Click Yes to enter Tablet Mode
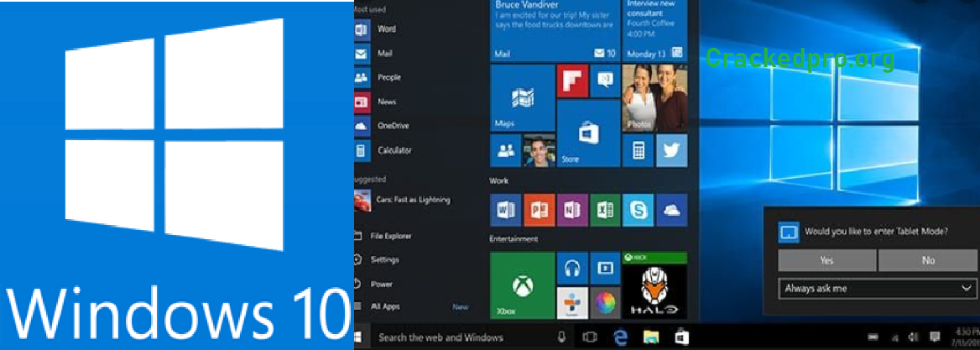 pyautogui.click(x=827, y=260)
